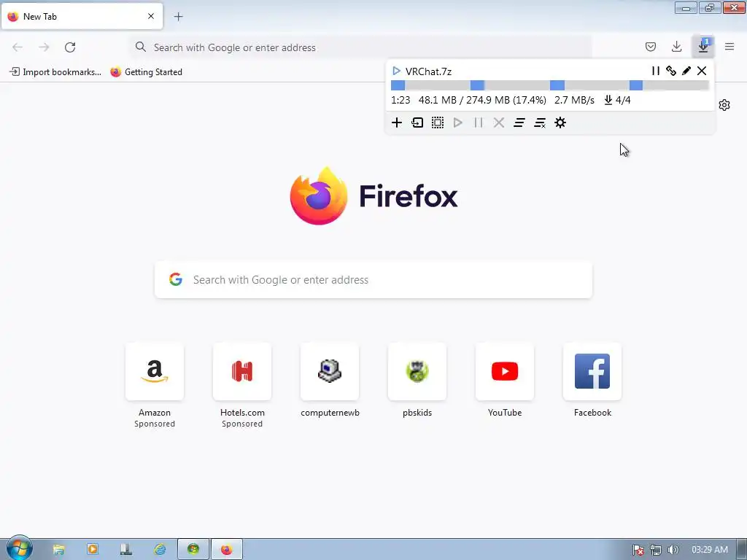Click Import bookmarks... in bookmarks bar
The height and width of the screenshot is (560, 747).
[55, 72]
